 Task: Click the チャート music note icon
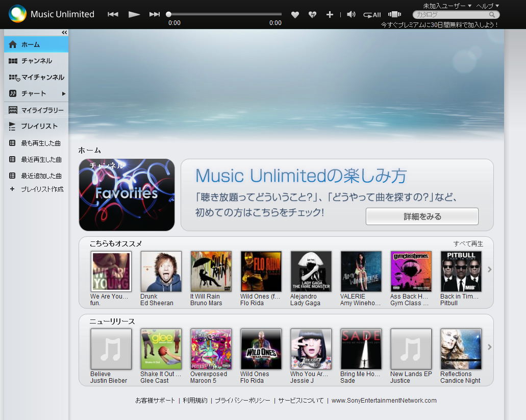13,93
